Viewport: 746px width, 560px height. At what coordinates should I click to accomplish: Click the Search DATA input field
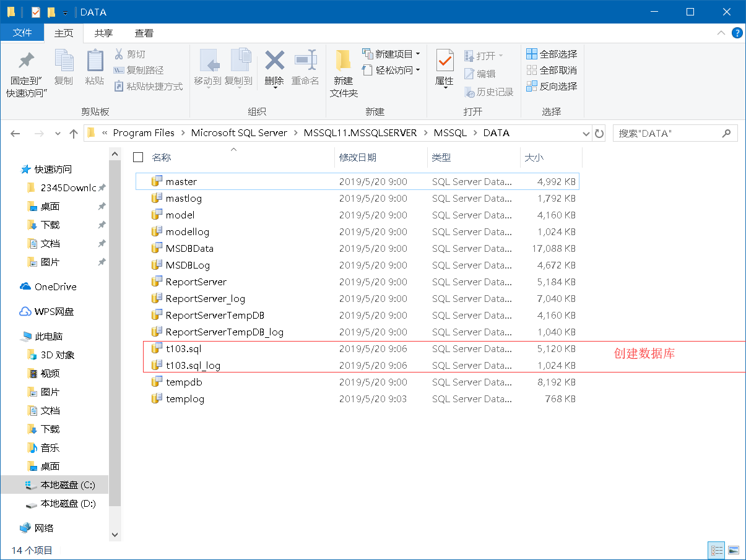[x=675, y=133]
